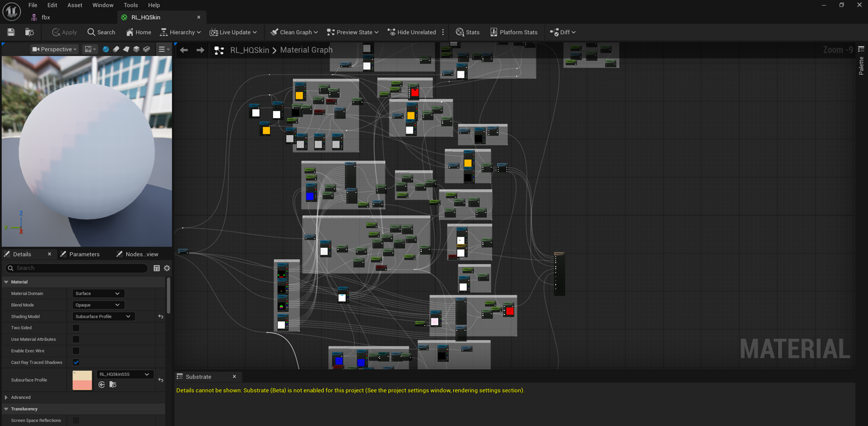Toggle Platform Stats
The image size is (868, 426).
coord(514,32)
